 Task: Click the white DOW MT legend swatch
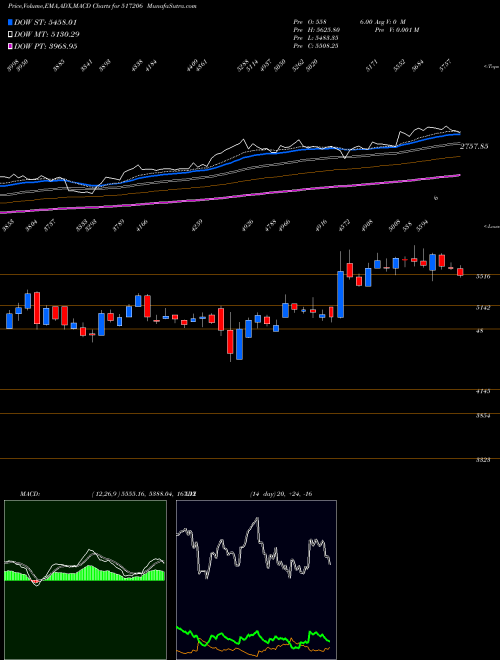point(10,34)
